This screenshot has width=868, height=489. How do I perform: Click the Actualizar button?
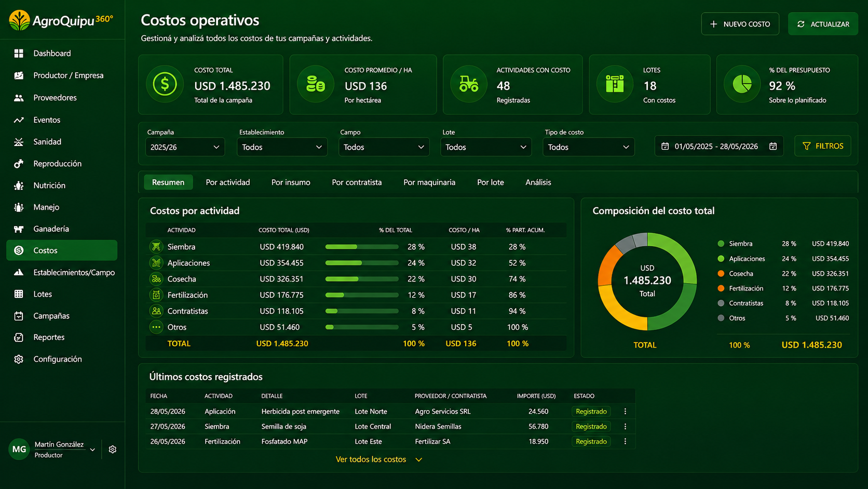pyautogui.click(x=823, y=24)
